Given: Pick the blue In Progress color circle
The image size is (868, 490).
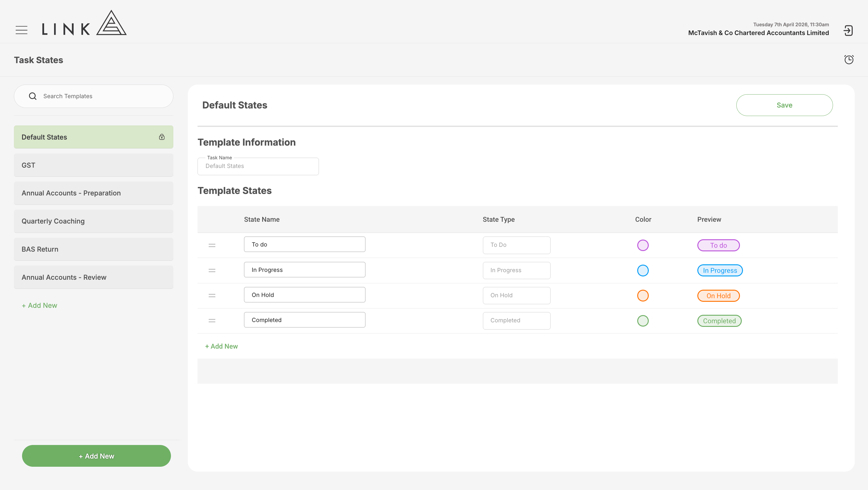Looking at the screenshot, I should pos(643,270).
